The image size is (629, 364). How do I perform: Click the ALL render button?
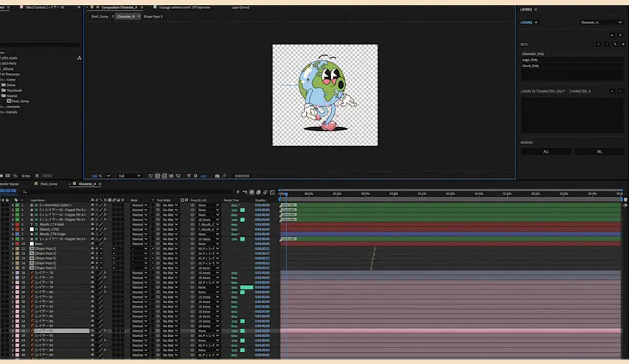(x=546, y=151)
